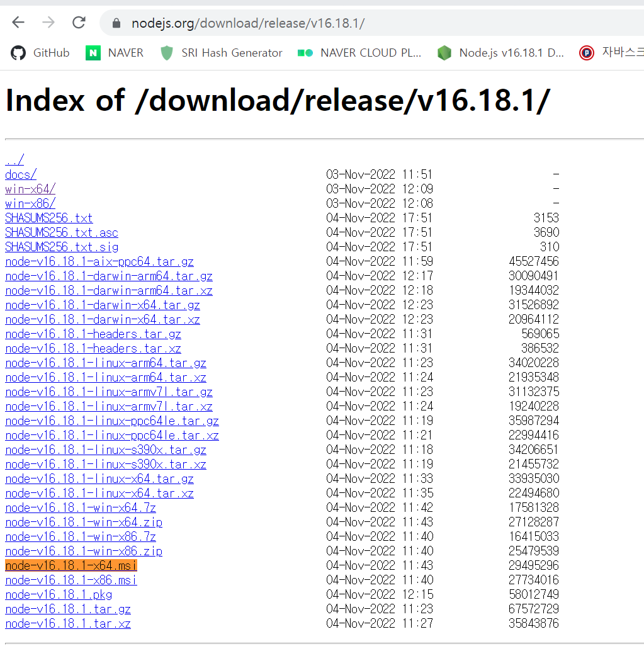Click the forward navigation arrow

point(48,22)
